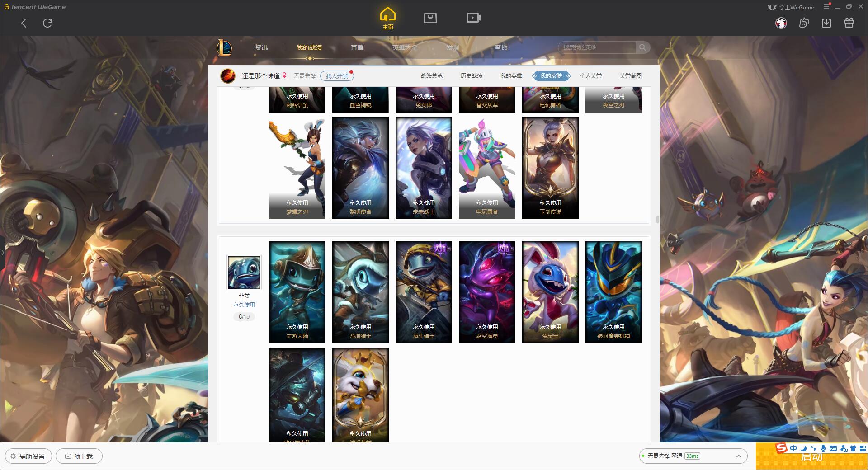Open 掌上WeGame mobile link
The image size is (868, 470).
click(791, 7)
